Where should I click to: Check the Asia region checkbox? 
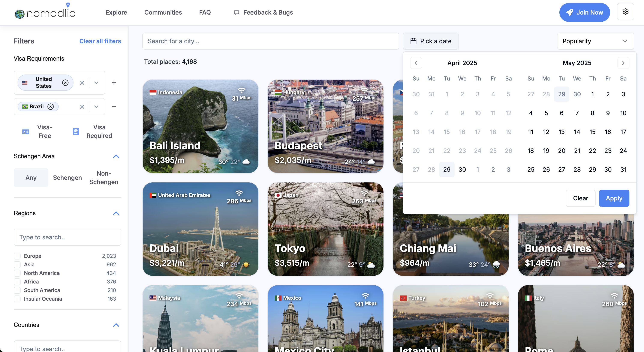coord(17,265)
